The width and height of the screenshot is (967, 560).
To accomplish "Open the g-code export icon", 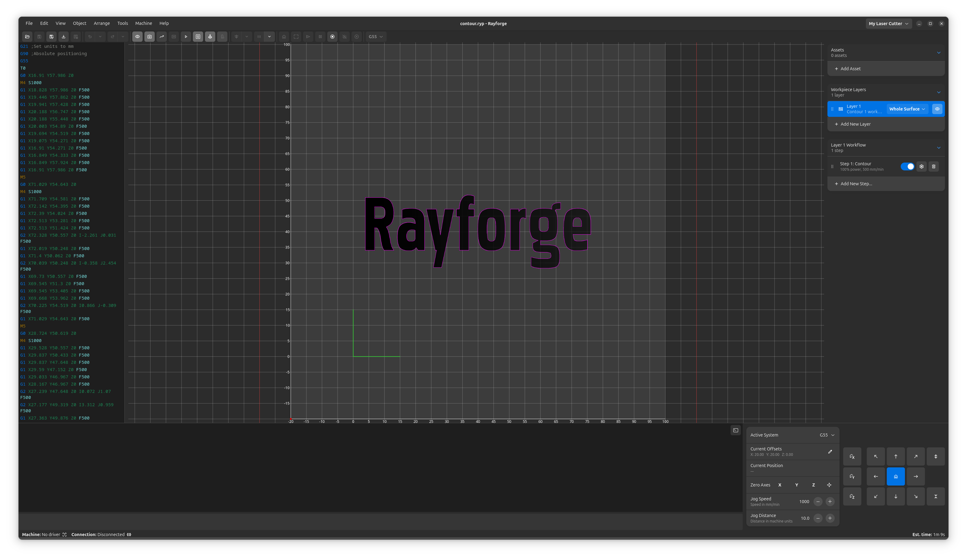I will tap(64, 36).
